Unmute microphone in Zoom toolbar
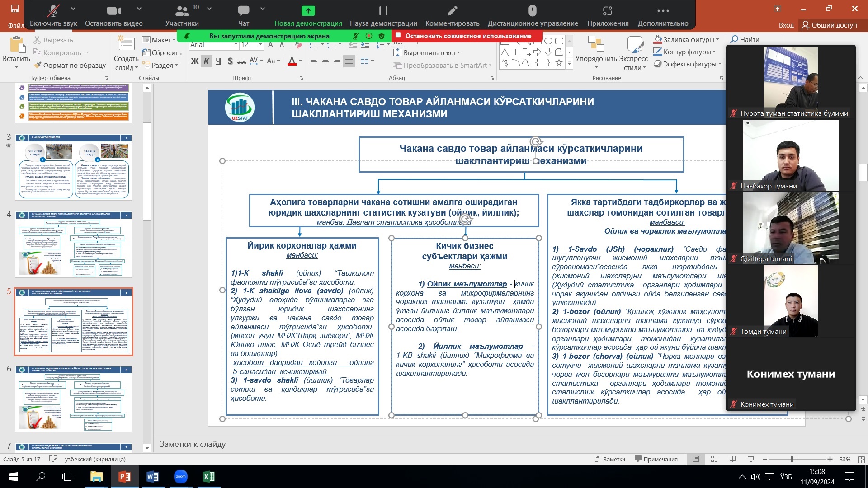Image resolution: width=868 pixels, height=488 pixels. coord(53,15)
